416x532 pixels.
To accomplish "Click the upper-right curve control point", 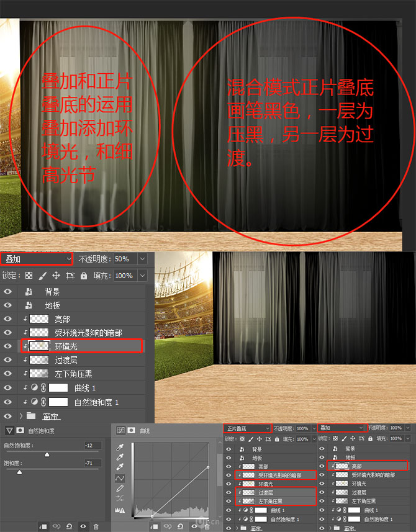I will pyautogui.click(x=208, y=467).
